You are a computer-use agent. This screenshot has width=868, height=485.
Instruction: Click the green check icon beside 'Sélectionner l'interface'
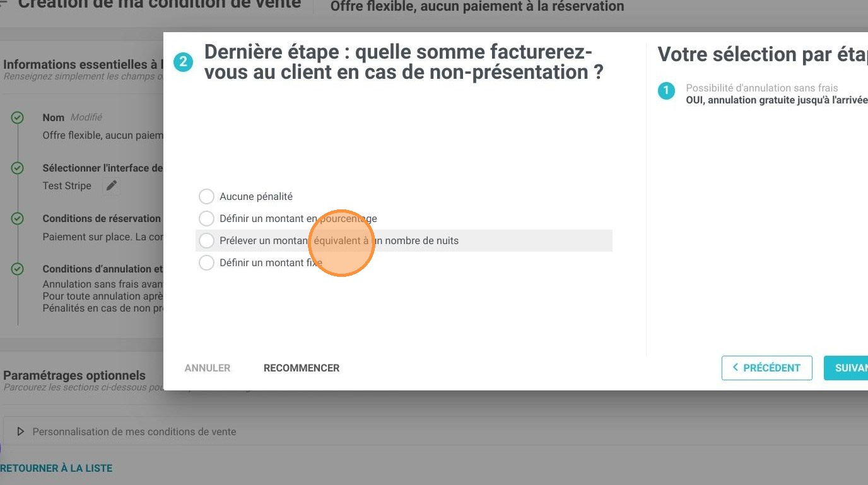click(18, 168)
